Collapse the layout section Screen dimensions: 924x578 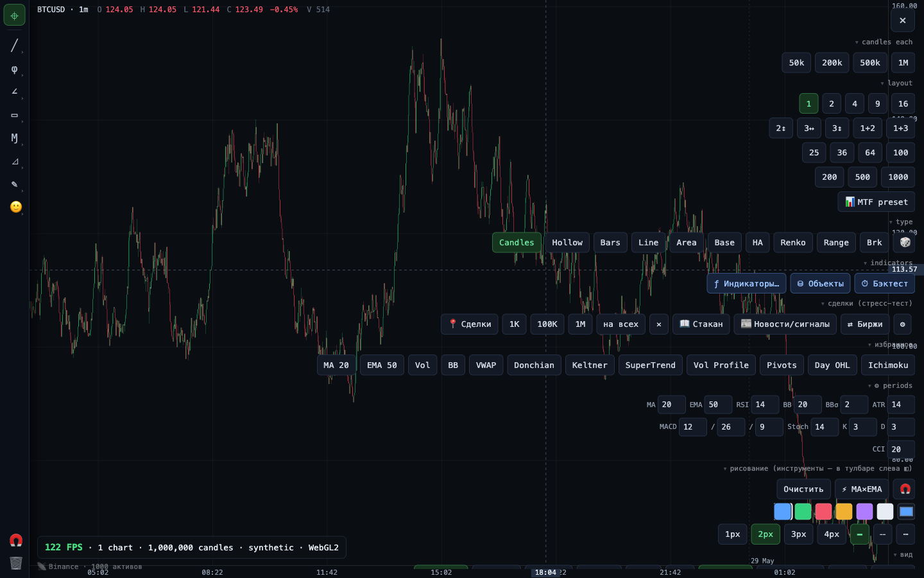click(896, 83)
